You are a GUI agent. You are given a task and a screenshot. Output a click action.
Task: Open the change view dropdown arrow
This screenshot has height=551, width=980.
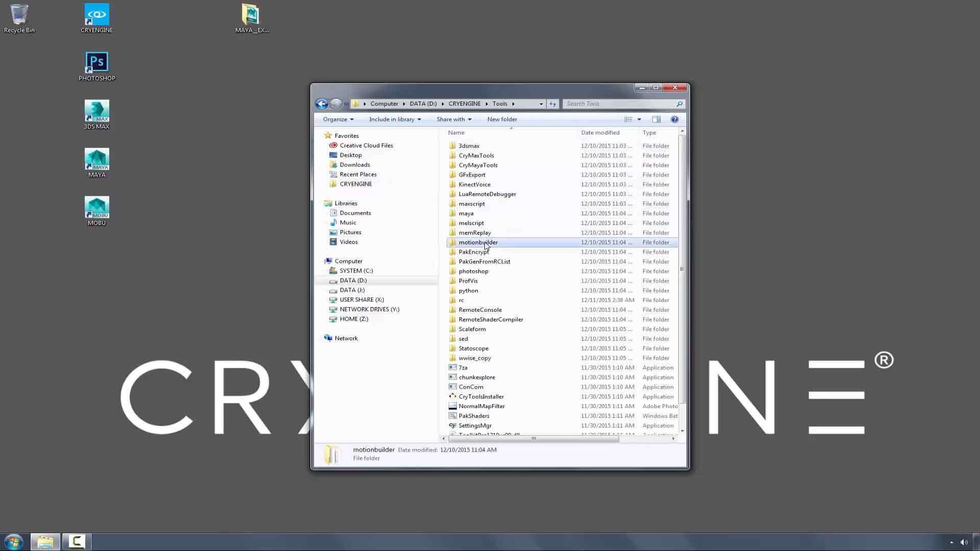point(639,119)
